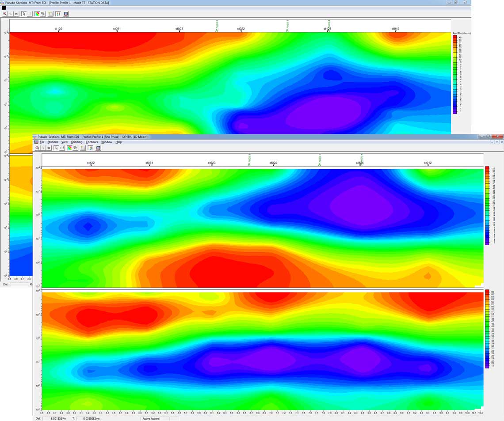Viewport: 504px width, 421px height.
Task: Toggle station markers display on the toolbar
Action: point(58,14)
